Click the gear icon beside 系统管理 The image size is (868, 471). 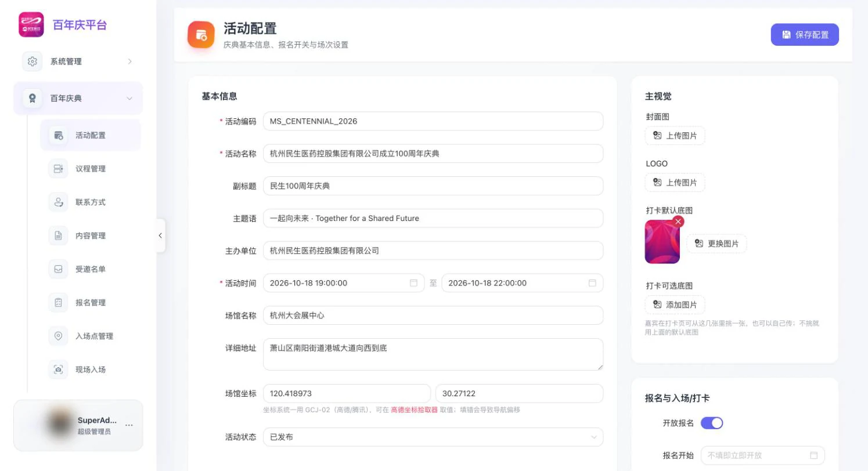click(x=33, y=61)
